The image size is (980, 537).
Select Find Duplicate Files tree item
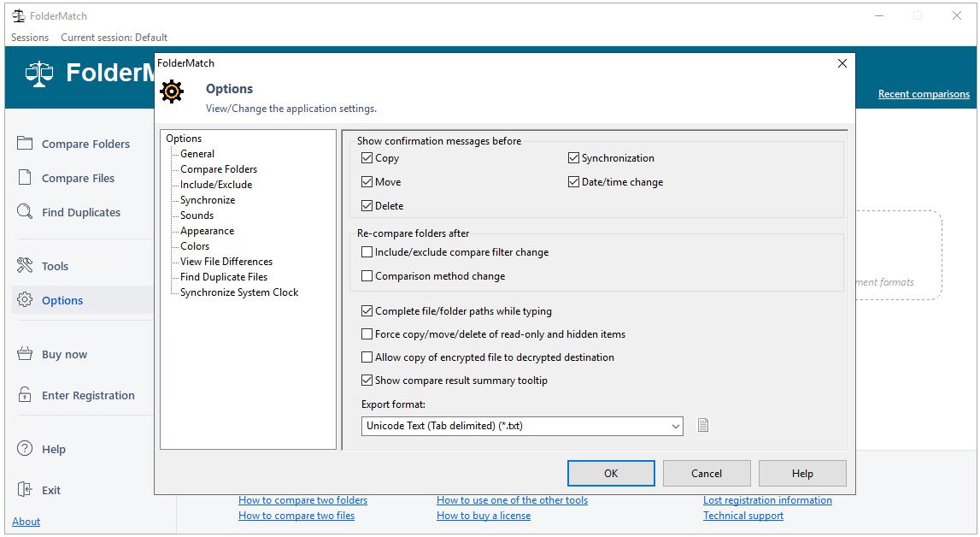pyautogui.click(x=224, y=277)
